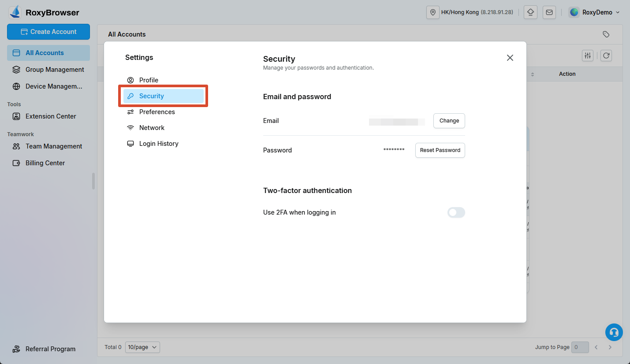Click the Total 0 text in footer
This screenshot has height=364, width=630.
pos(113,347)
